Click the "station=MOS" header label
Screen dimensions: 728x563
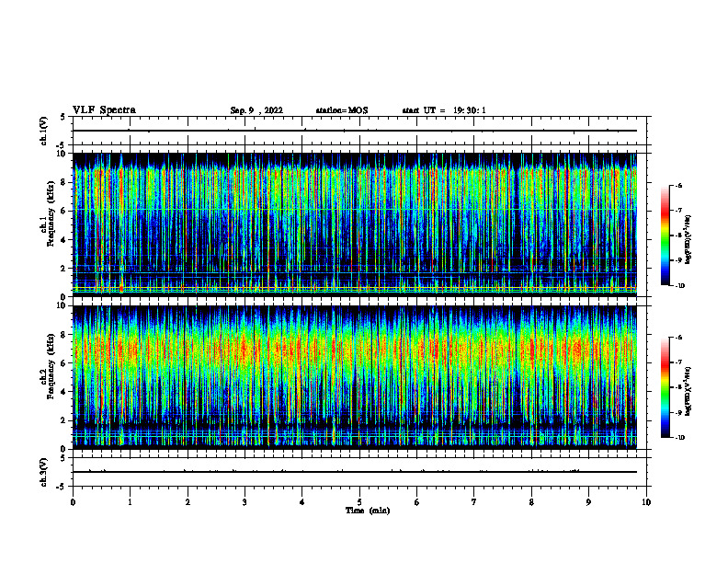pyautogui.click(x=342, y=110)
